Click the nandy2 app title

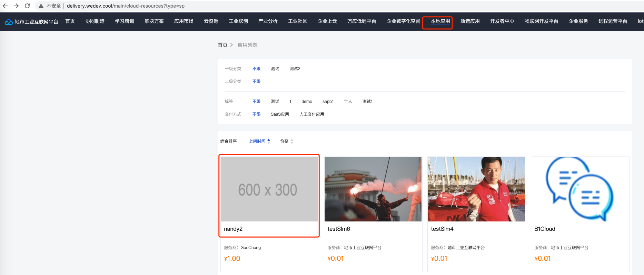[233, 229]
